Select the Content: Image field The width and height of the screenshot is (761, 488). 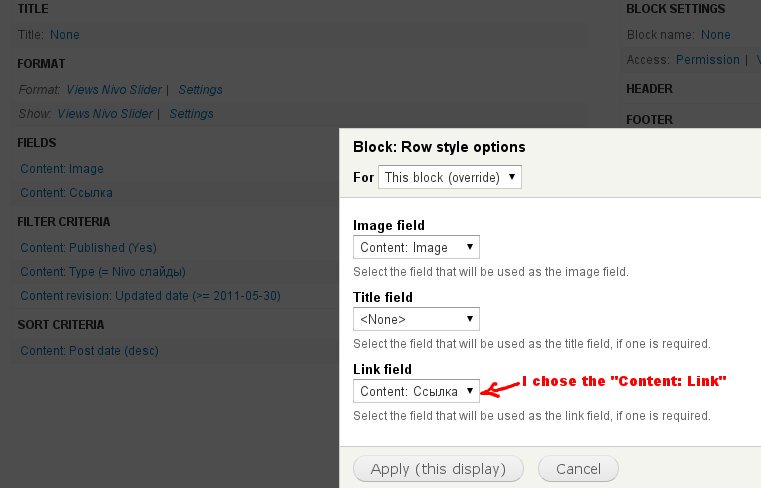coord(62,169)
